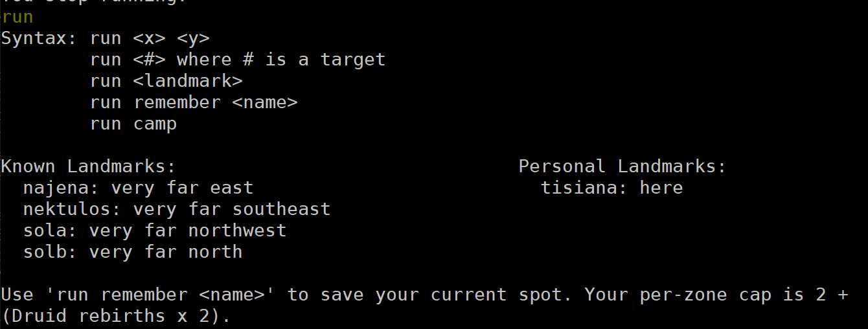Select the 'najena' landmark entry
This screenshot has height=329, width=868.
[x=138, y=188]
